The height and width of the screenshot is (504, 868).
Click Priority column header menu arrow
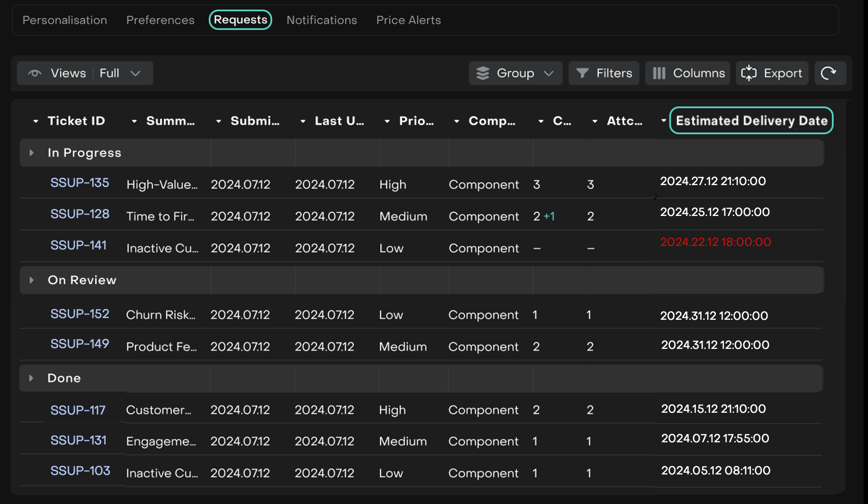(x=387, y=121)
